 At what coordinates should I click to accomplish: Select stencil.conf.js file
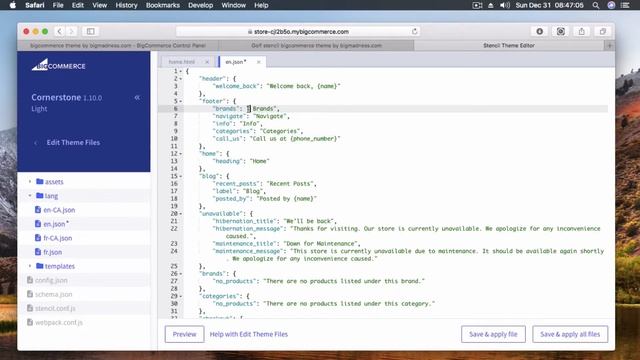coord(55,308)
